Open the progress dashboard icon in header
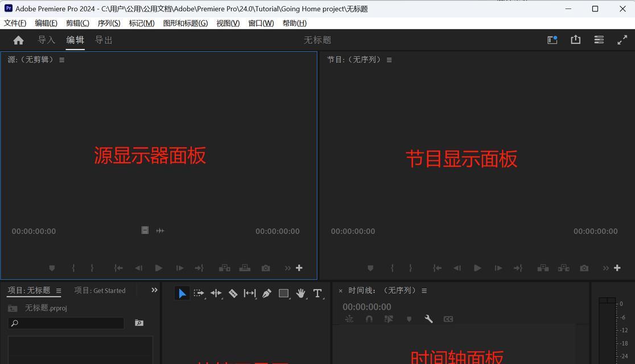Screen dimensions: 635x364 tap(599, 40)
